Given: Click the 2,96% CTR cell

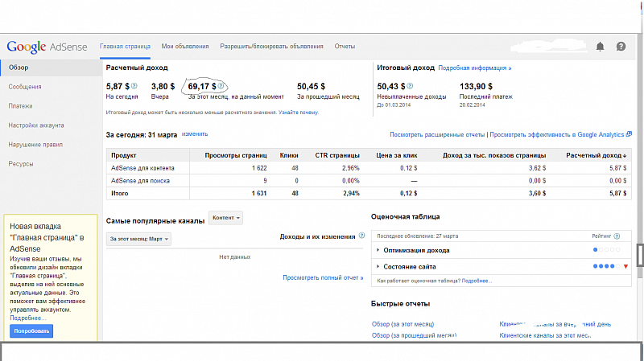Looking at the screenshot, I should click(351, 168).
